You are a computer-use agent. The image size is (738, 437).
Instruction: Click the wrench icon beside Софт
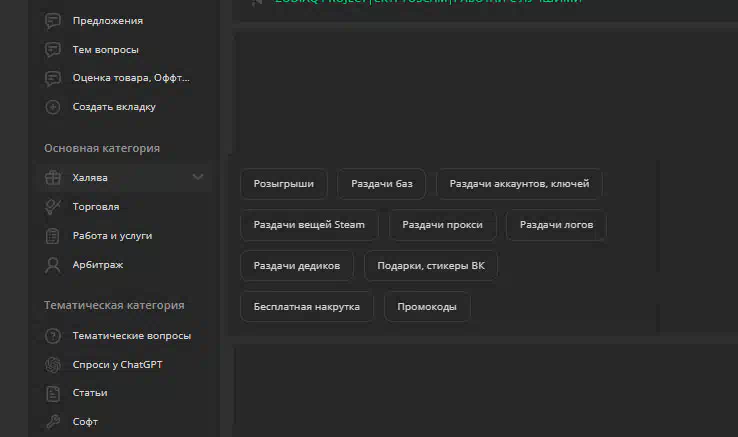(x=53, y=422)
